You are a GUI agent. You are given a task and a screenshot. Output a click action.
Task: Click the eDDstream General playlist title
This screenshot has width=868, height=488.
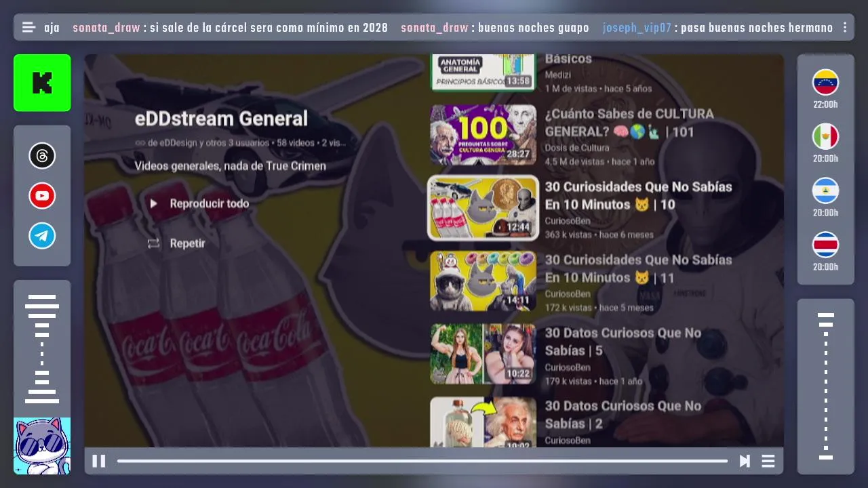click(221, 119)
